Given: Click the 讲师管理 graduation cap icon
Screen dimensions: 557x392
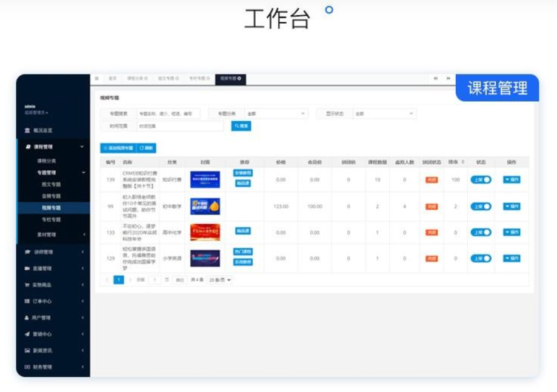Looking at the screenshot, I should point(27,252).
